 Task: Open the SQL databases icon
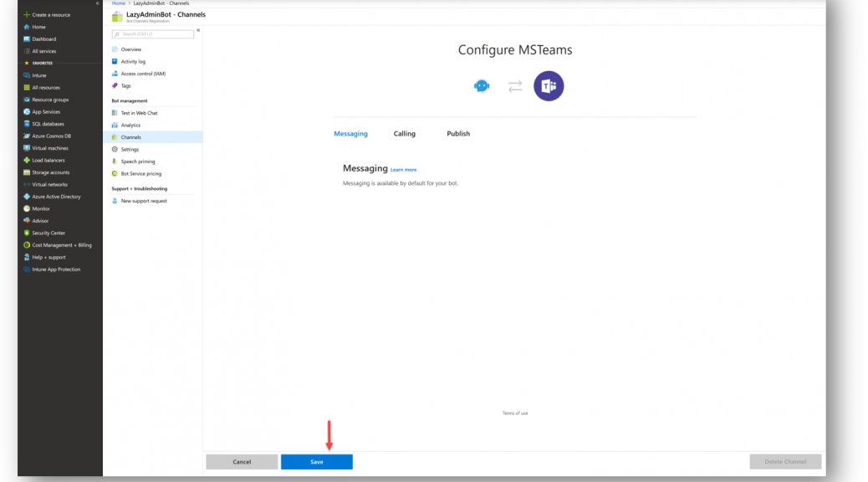pyautogui.click(x=27, y=124)
